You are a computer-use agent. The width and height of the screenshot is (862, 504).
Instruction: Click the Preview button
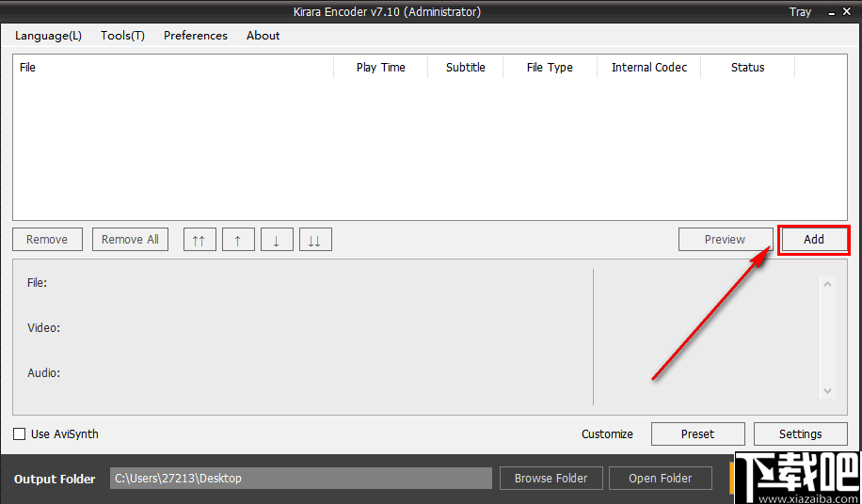click(726, 240)
